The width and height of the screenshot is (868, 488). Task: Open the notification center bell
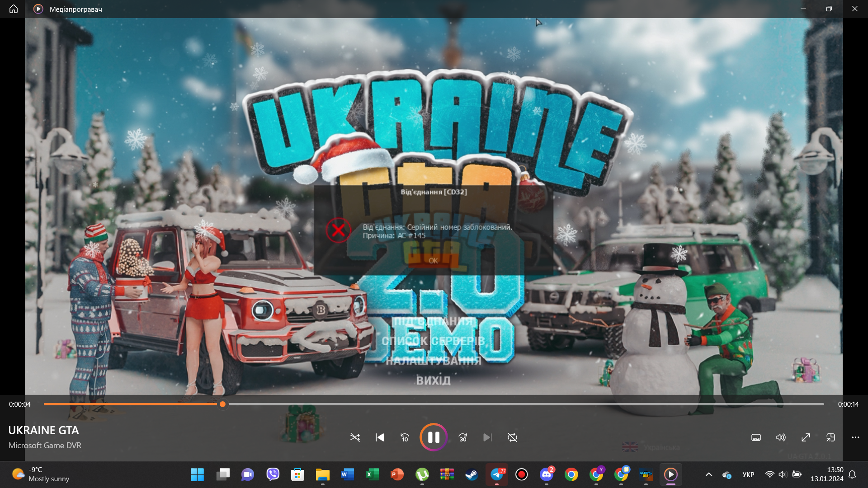click(852, 474)
